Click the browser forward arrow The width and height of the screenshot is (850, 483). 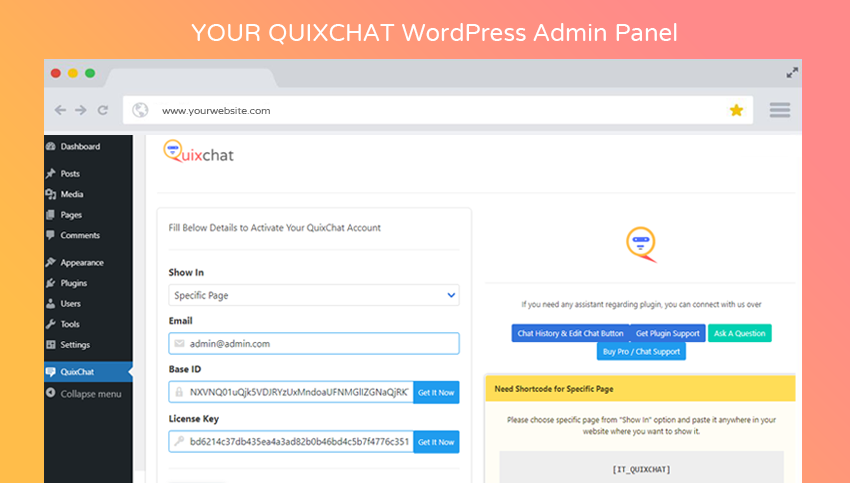point(81,110)
